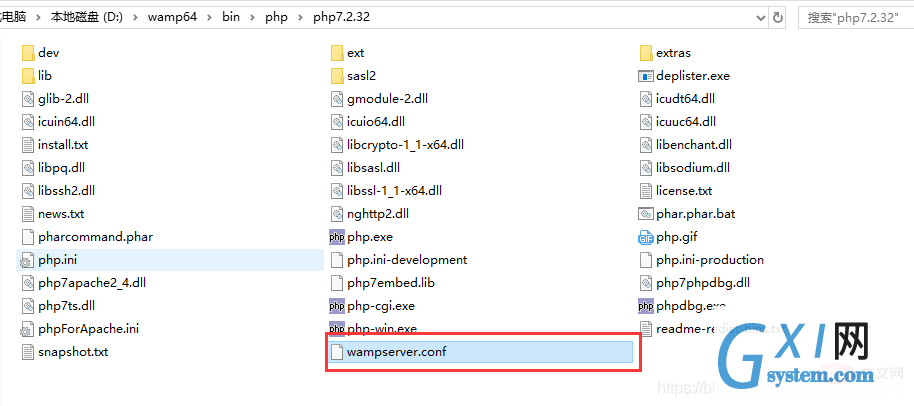Select file name php7ts.dll
The height and width of the screenshot is (406, 914).
(x=66, y=306)
